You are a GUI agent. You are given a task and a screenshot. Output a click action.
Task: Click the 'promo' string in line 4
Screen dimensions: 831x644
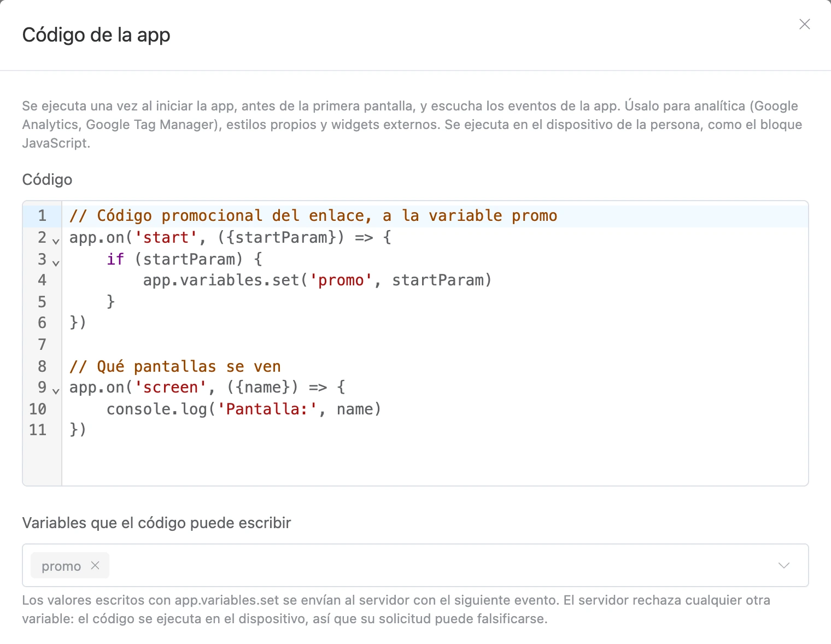pos(341,280)
